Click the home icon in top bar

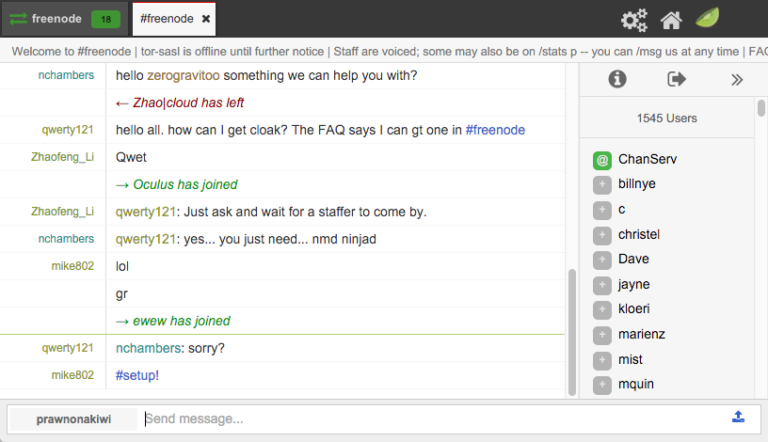tap(671, 20)
